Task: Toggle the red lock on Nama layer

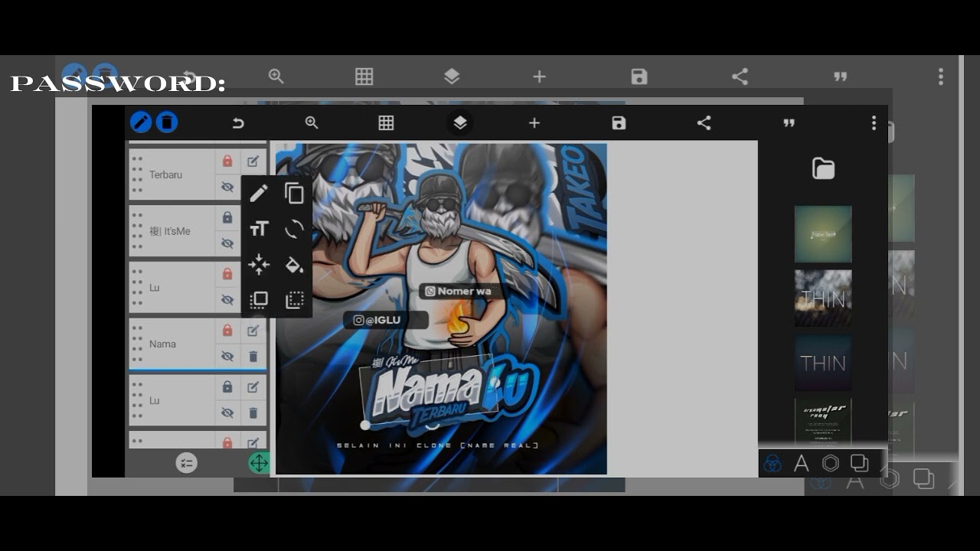Action: 227,331
